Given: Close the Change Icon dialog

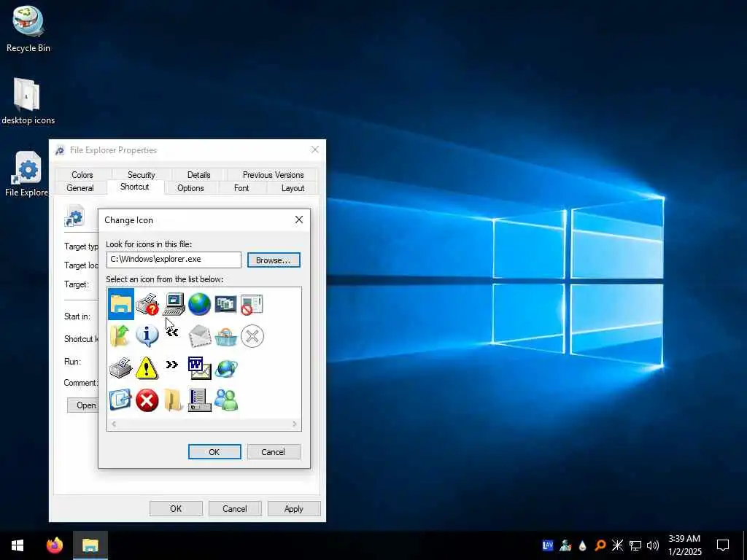Looking at the screenshot, I should pyautogui.click(x=298, y=219).
